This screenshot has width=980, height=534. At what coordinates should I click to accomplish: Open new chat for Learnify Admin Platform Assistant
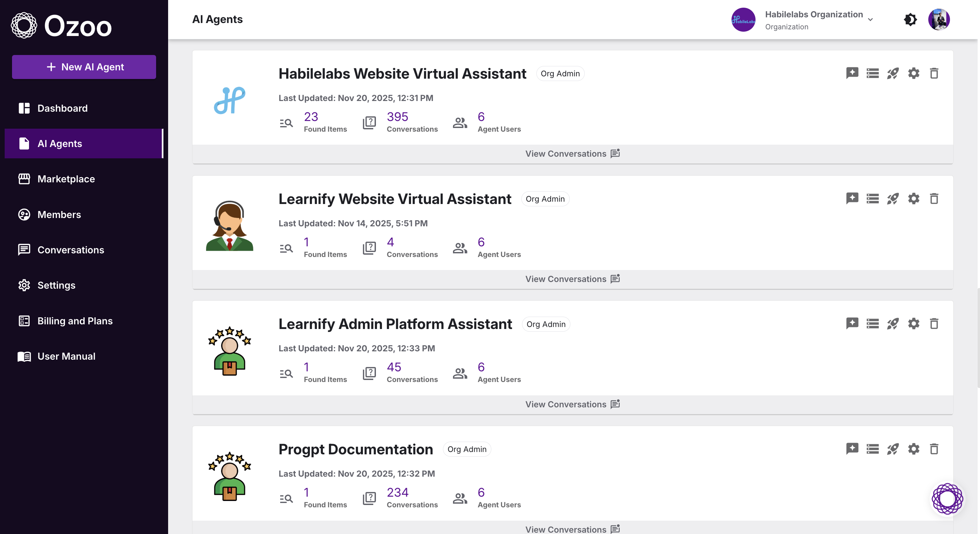[852, 323]
